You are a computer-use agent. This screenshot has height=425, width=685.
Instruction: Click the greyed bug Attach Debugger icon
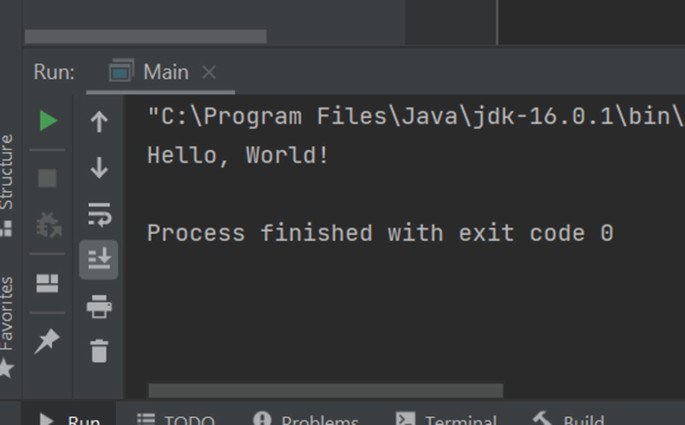pos(48,225)
